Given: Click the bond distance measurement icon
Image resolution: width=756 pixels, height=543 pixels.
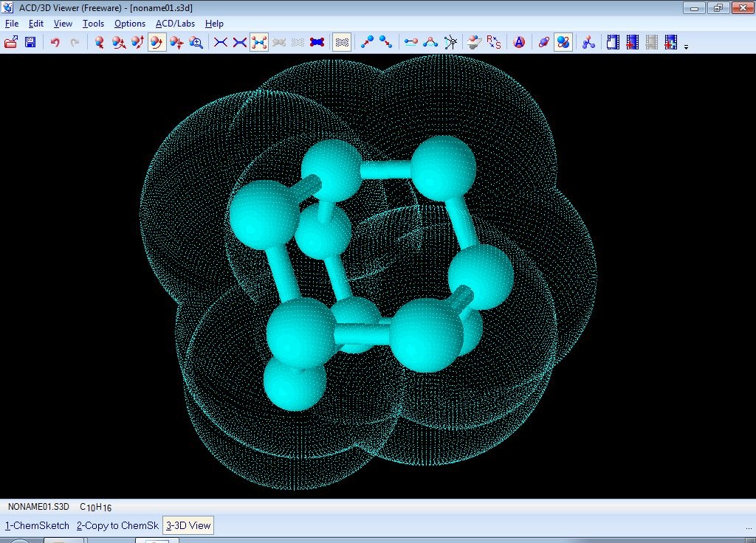Looking at the screenshot, I should point(411,42).
